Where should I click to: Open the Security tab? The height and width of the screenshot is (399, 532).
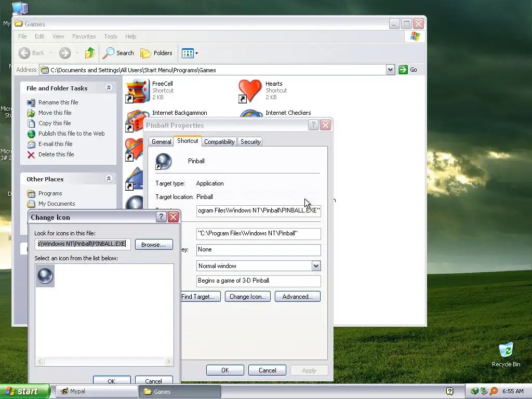[x=250, y=141]
